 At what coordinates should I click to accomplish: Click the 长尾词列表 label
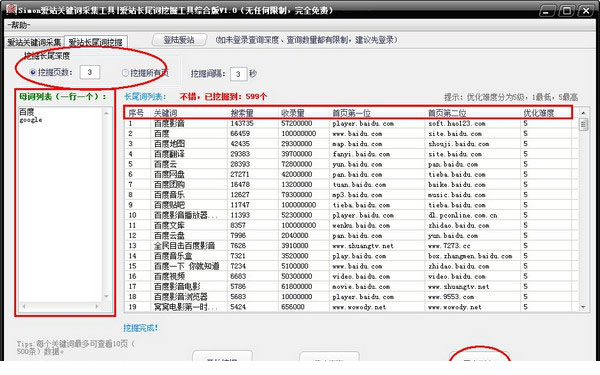(x=145, y=97)
